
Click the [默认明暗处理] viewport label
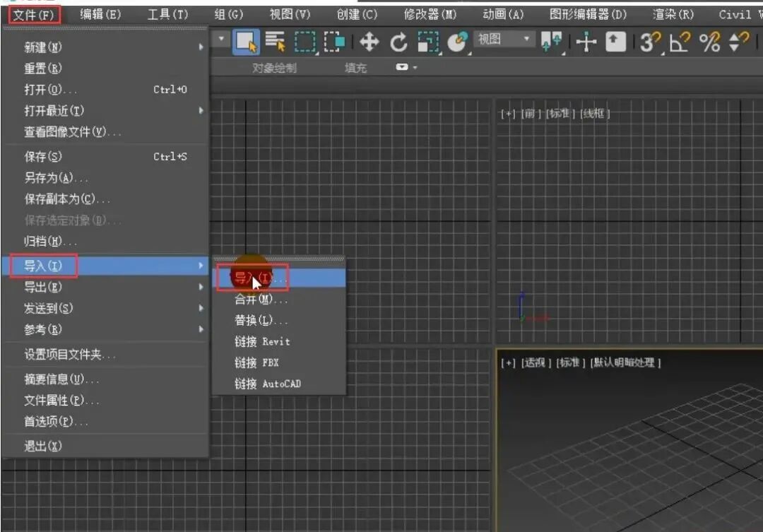(x=626, y=362)
